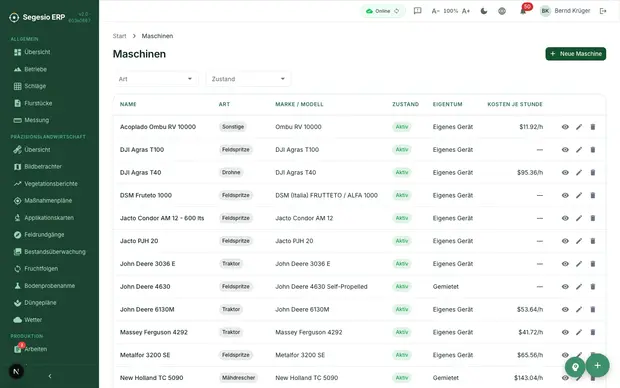The height and width of the screenshot is (388, 620).
Task: Open Maßnahmenpläne
Action: coord(49,201)
